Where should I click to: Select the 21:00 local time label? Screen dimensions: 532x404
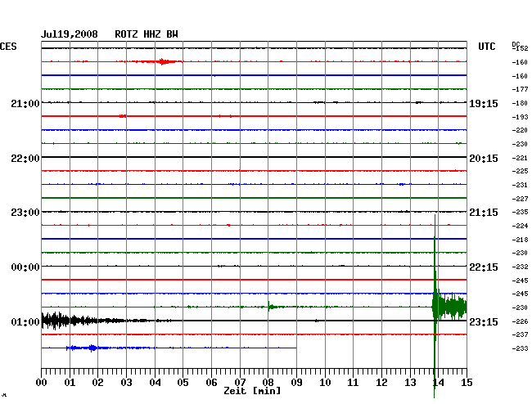(25, 103)
